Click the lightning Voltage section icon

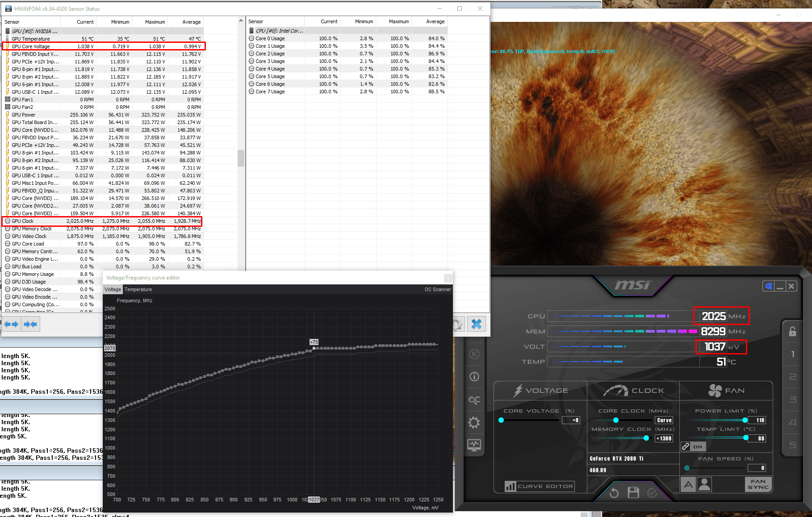pos(518,391)
